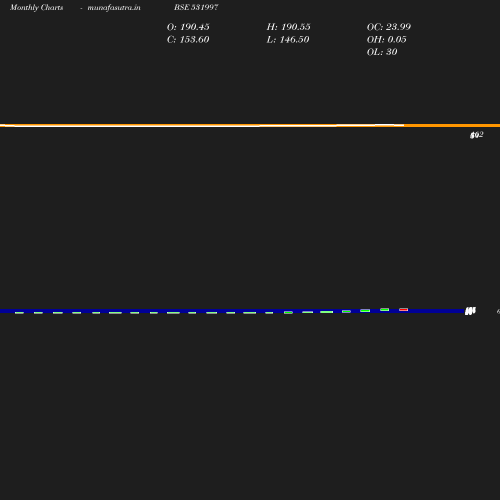Click the red candlestick on the chart
Viewport: 500px width, 500px height.
(403, 310)
